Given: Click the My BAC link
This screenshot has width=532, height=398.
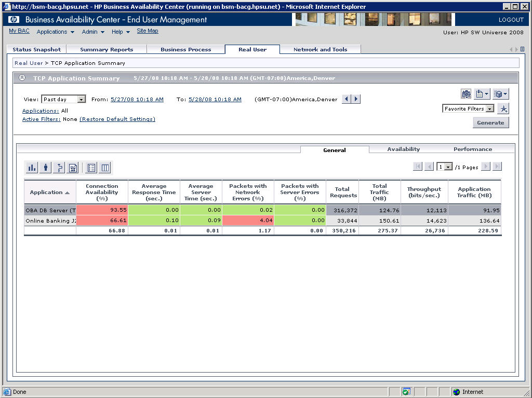Looking at the screenshot, I should pyautogui.click(x=19, y=31).
